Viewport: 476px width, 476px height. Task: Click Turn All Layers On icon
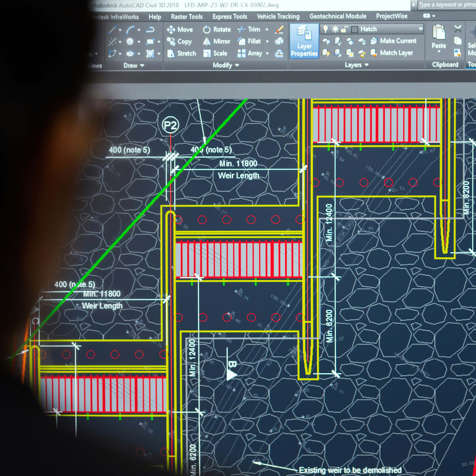[326, 53]
